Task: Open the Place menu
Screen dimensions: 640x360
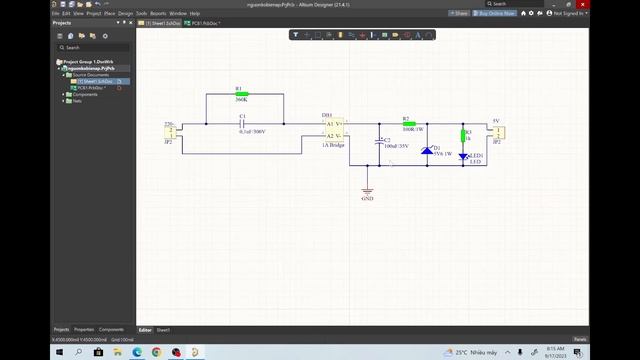Action: [109, 13]
